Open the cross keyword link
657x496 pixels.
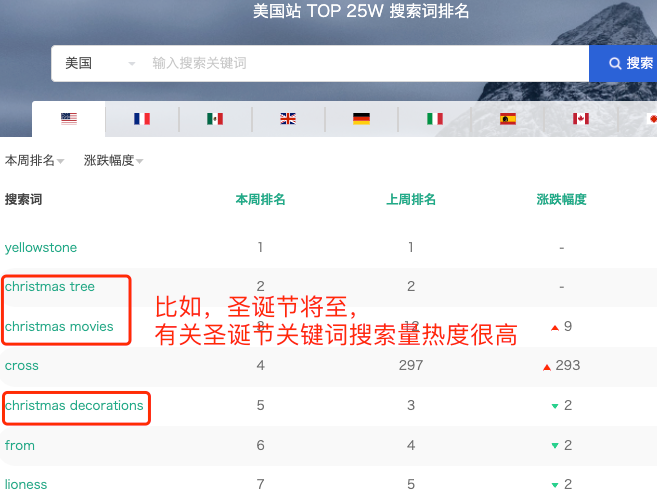[x=22, y=366]
